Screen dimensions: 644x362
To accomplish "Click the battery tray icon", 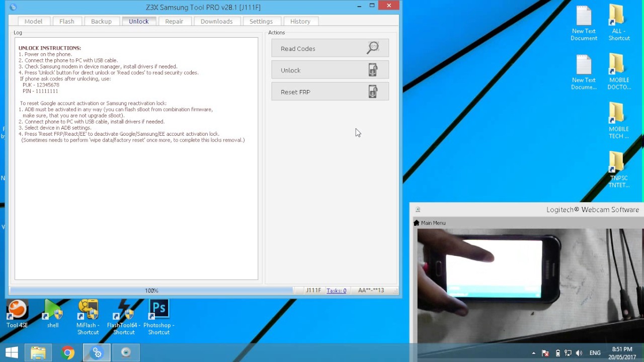I will click(557, 353).
